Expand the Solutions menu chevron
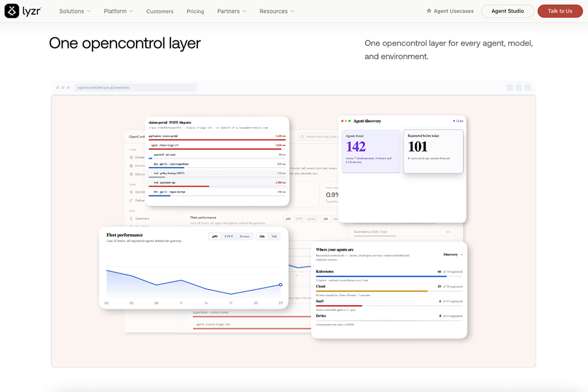This screenshot has height=392, width=588. tap(88, 11)
